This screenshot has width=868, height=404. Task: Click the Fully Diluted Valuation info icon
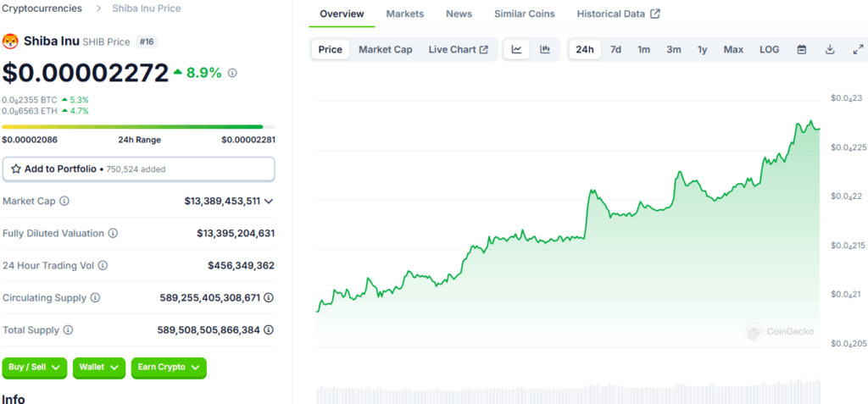[x=113, y=234]
